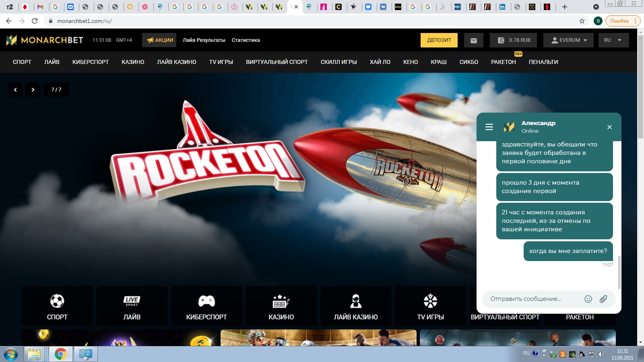Viewport: 644px width, 362px height.
Task: Open СКИЛЛ ИГРЫ in navigation bar
Action: tap(339, 62)
